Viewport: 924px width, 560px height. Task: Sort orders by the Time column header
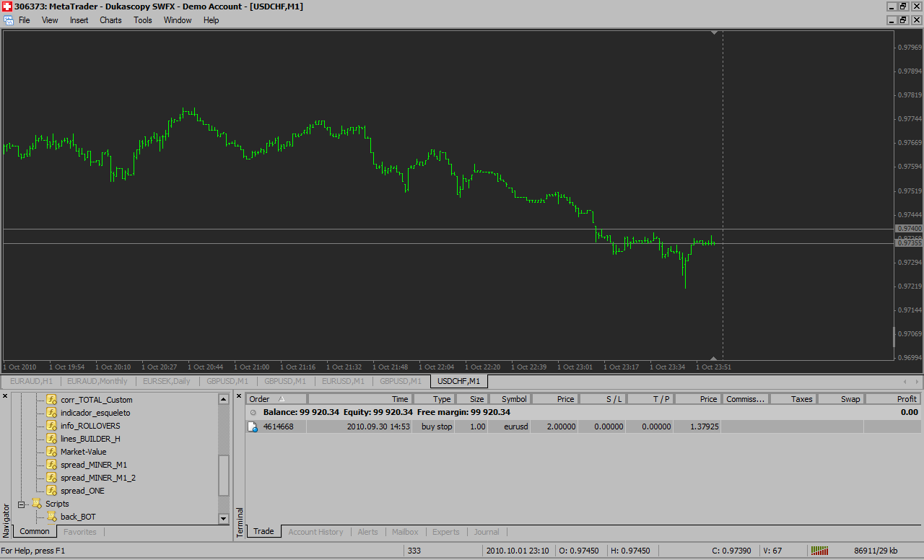tap(359, 399)
